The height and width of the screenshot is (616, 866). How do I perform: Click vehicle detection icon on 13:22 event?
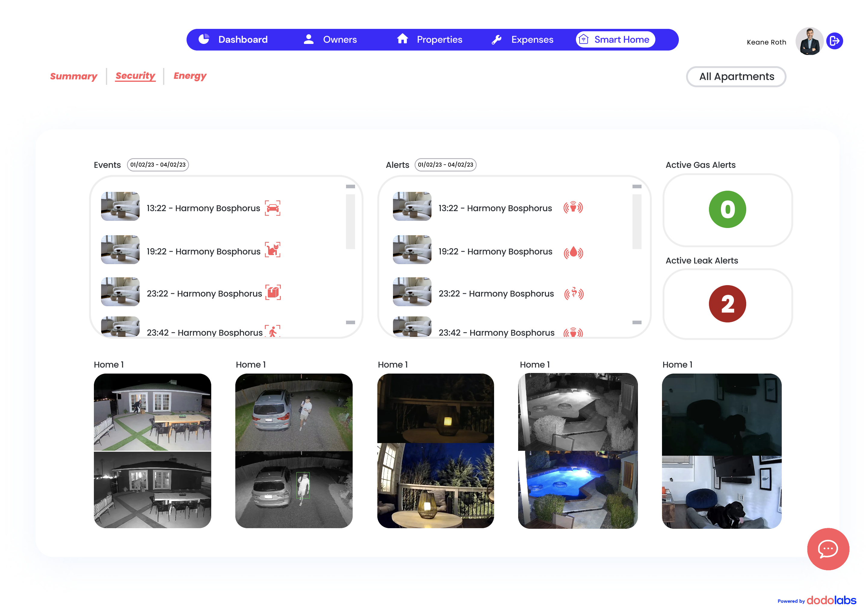[x=272, y=208]
